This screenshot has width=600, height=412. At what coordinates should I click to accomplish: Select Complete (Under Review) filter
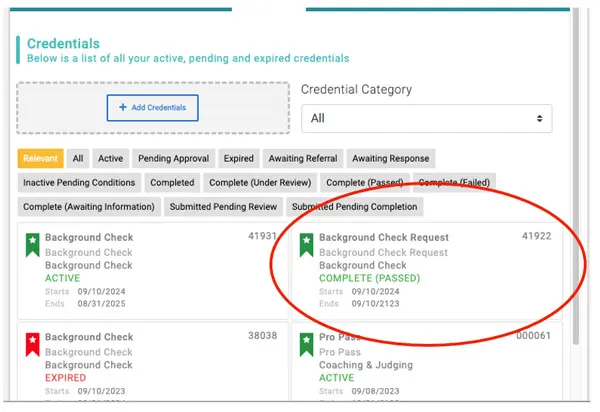pos(260,183)
